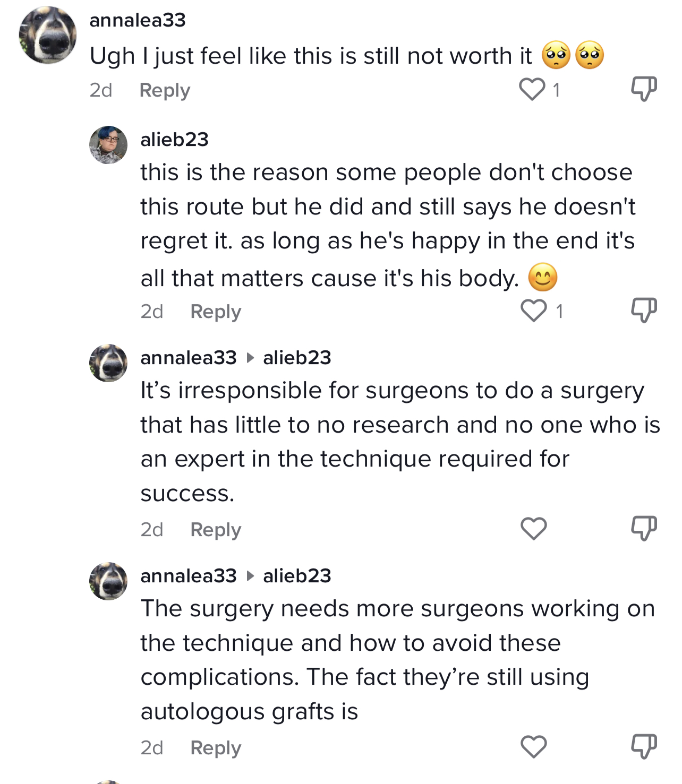Open annalea33's profile from top username
This screenshot has height=784, width=682.
[x=138, y=20]
